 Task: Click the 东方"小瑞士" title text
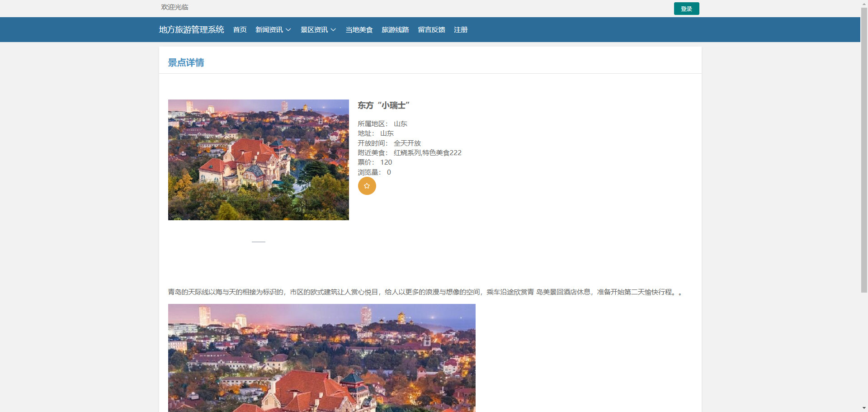tap(383, 105)
